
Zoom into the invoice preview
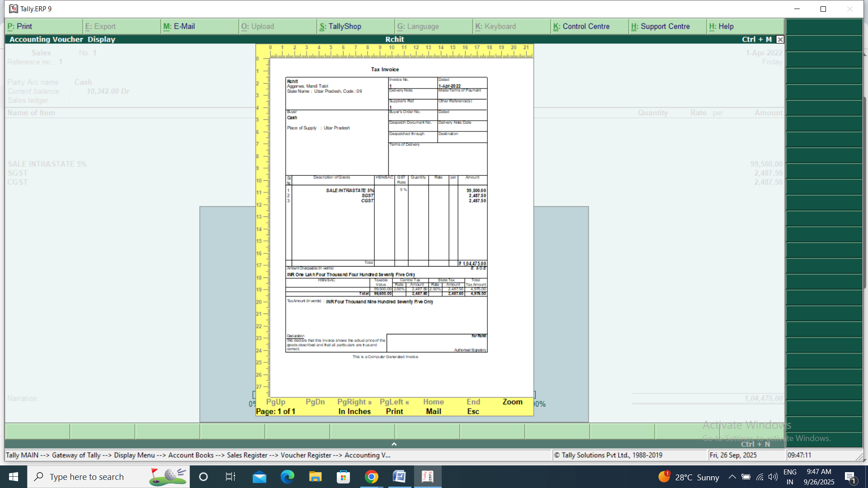(512, 402)
